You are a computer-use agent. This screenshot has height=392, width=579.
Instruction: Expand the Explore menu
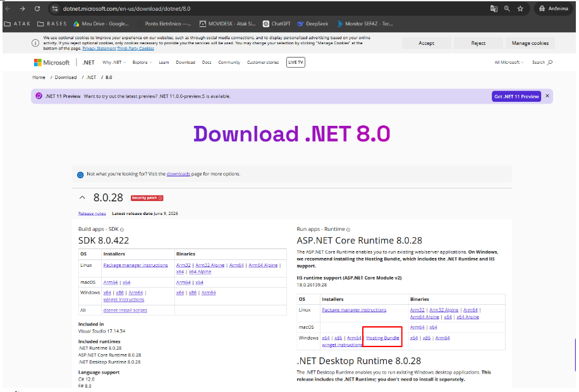click(142, 63)
